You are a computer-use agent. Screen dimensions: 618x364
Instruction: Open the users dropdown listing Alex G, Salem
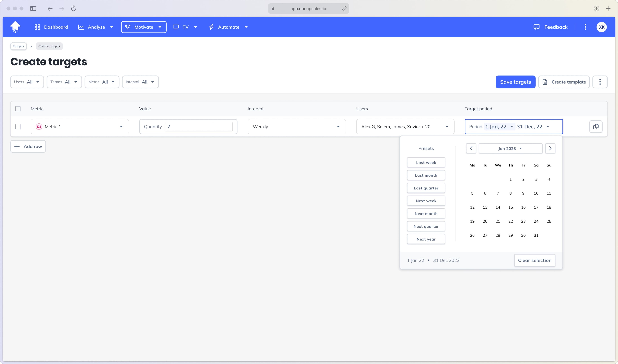click(405, 127)
